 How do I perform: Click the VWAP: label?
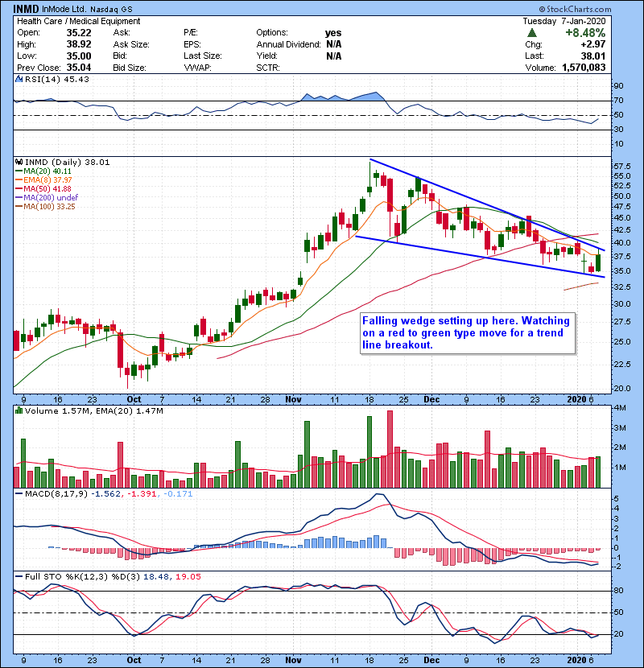tap(198, 68)
